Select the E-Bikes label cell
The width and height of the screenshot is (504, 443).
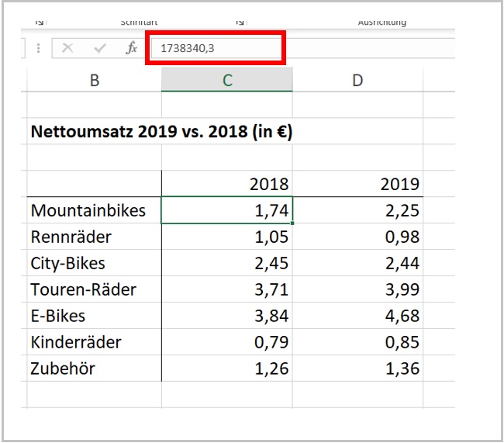pos(94,316)
